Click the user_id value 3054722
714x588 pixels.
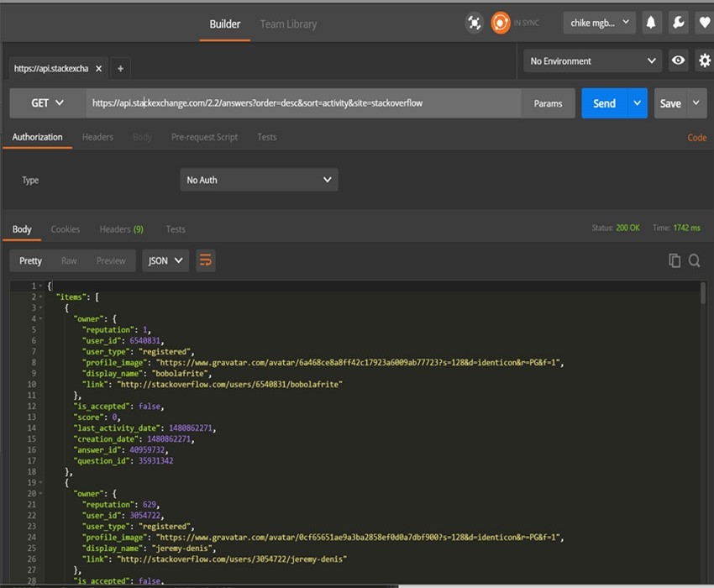tap(144, 516)
